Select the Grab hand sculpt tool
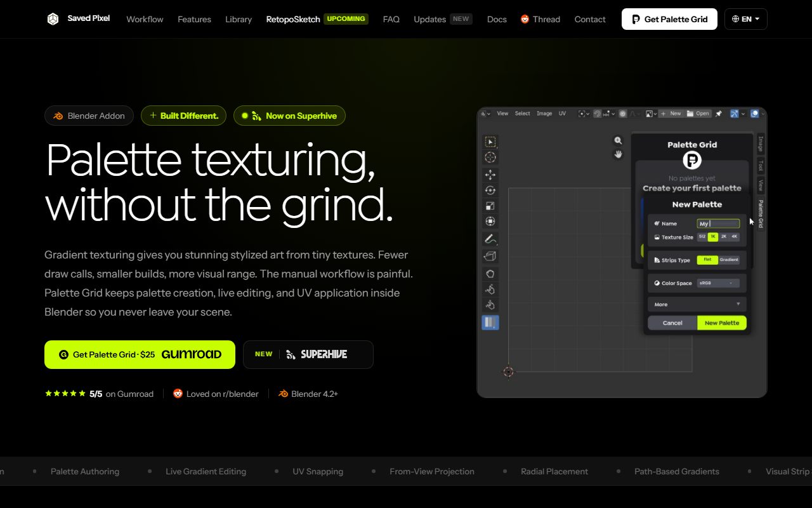812x508 pixels. [x=490, y=274]
